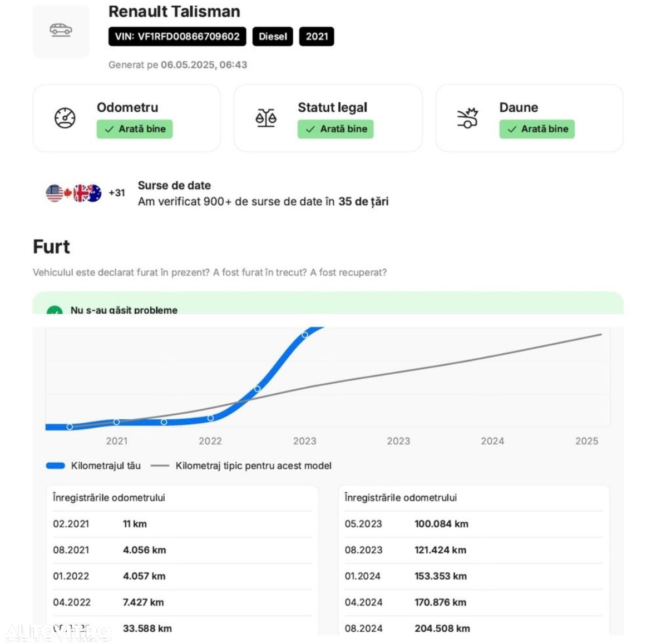The width and height of the screenshot is (656, 644).
Task: Click the blue Kilometrajul tău legend marker
Action: point(55,466)
